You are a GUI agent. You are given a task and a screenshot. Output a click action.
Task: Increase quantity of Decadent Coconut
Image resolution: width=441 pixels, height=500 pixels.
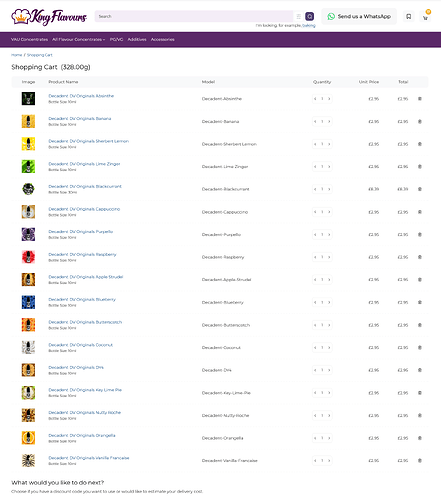coord(329,347)
